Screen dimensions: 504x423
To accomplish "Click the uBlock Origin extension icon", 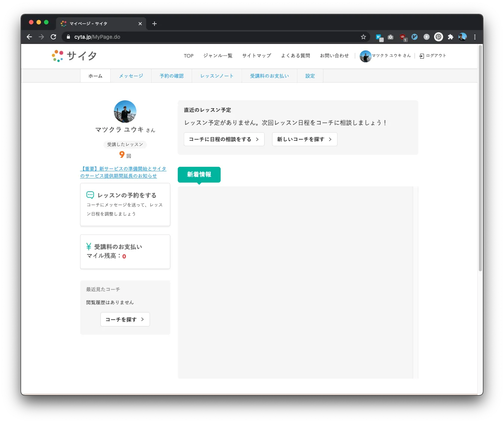I will pos(403,37).
